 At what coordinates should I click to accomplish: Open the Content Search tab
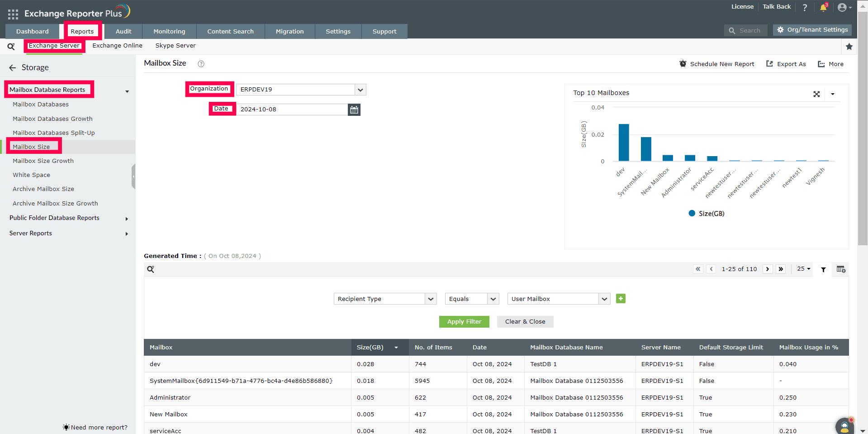(231, 31)
